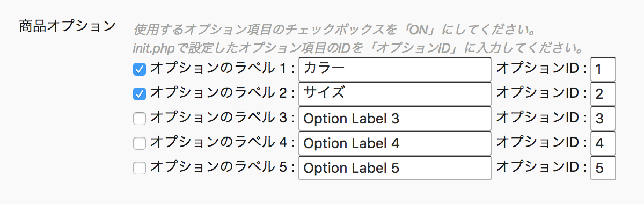Focus the オプションID field containing 3
This screenshot has height=204, width=644.
[x=603, y=119]
